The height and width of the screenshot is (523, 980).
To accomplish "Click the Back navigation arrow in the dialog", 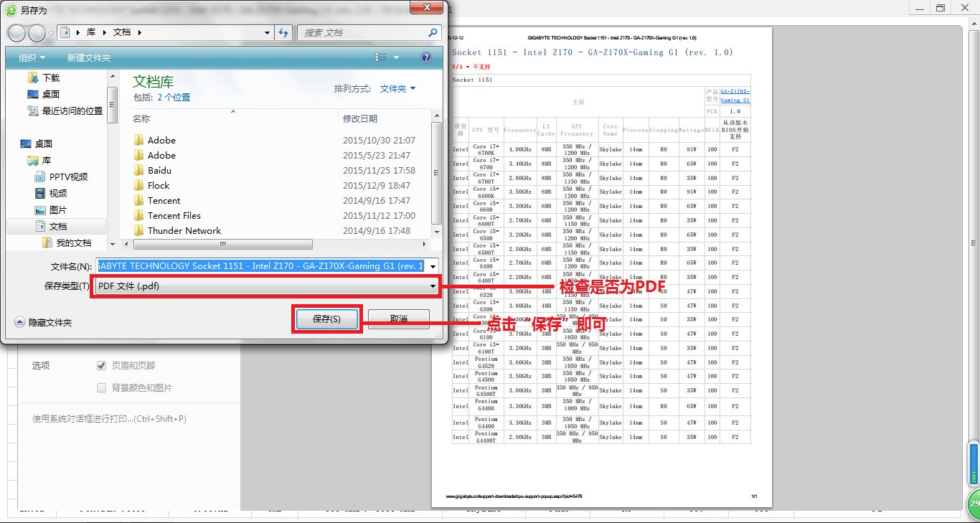I will (17, 32).
